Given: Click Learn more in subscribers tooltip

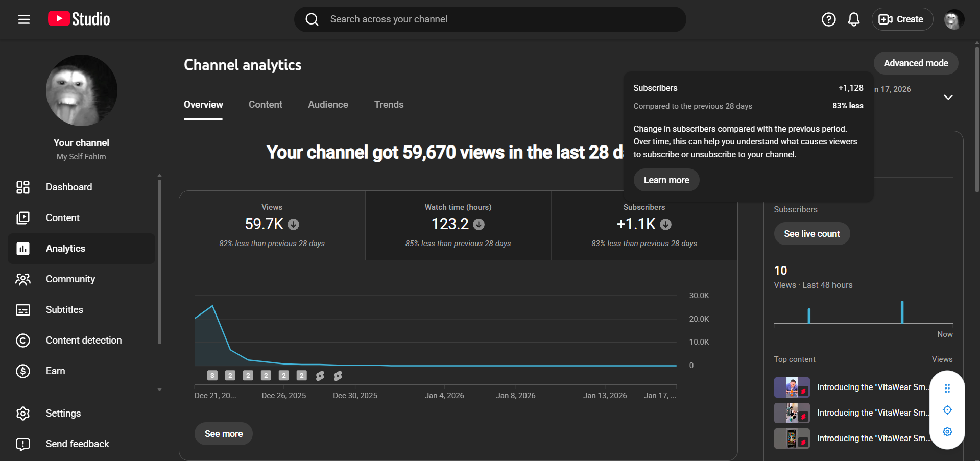Looking at the screenshot, I should coord(666,180).
